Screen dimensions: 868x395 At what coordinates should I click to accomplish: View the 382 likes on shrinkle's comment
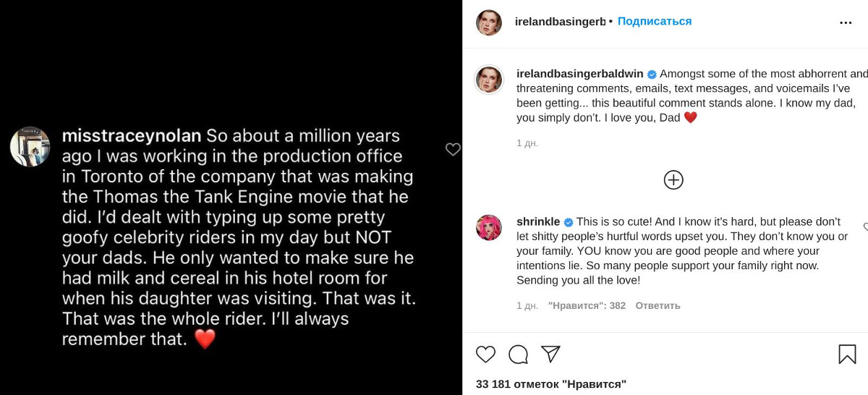pos(587,306)
